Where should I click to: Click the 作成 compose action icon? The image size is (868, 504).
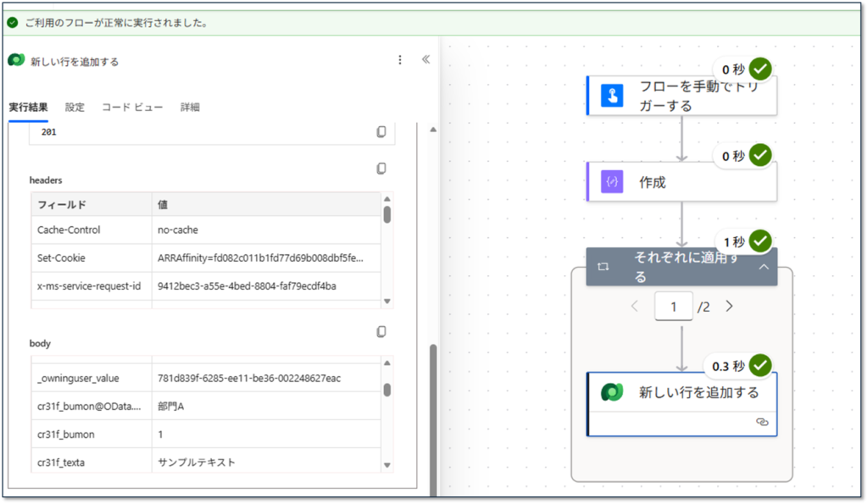pyautogui.click(x=612, y=182)
